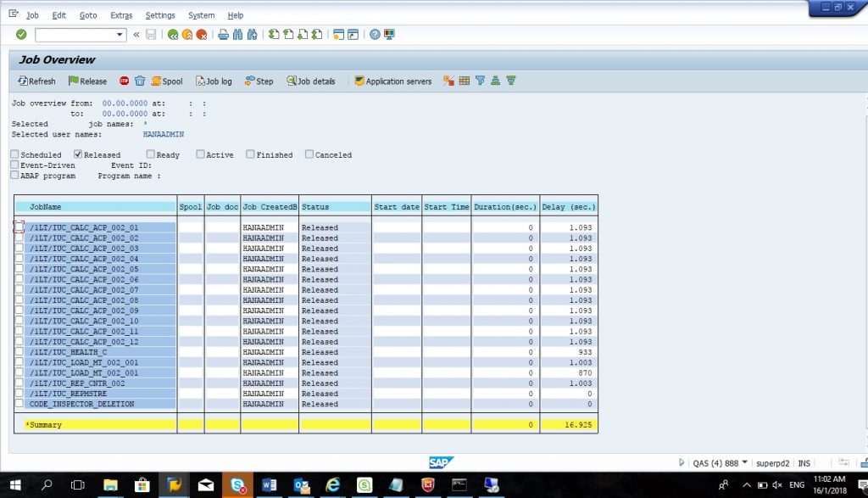Select checkbox for job CODE_INSPECTOR_DELETION

tap(19, 403)
